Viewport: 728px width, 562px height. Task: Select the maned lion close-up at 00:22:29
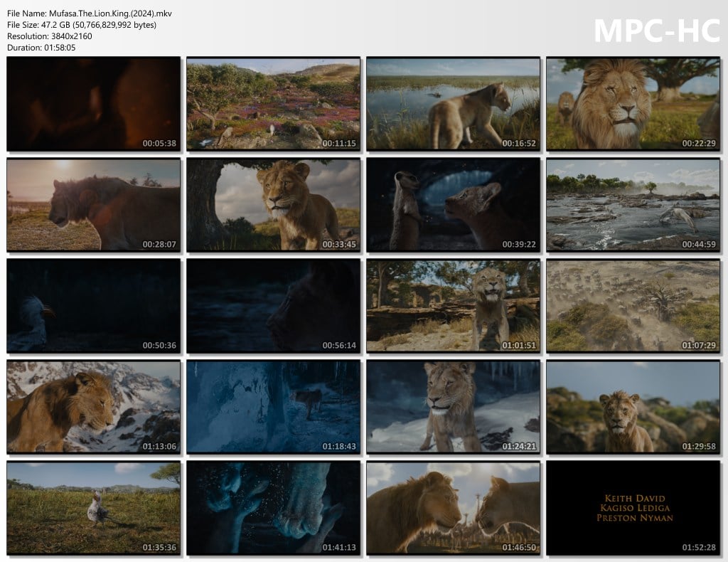633,104
